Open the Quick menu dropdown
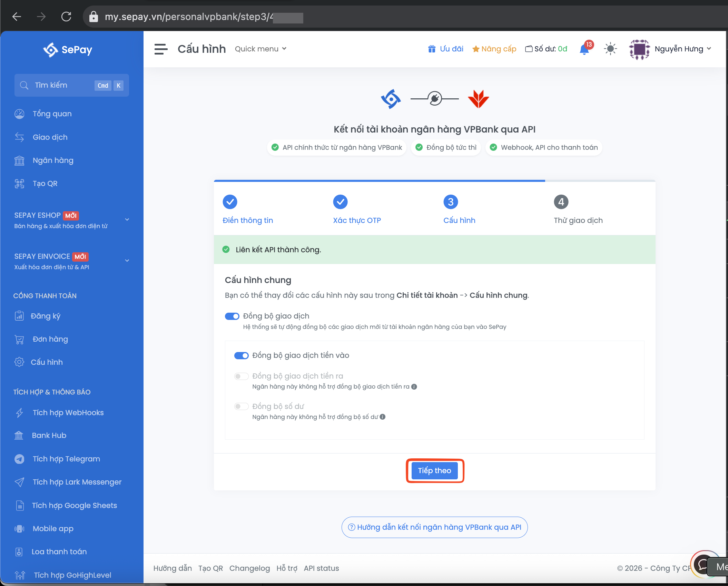Viewport: 728px width, 586px height. [260, 49]
